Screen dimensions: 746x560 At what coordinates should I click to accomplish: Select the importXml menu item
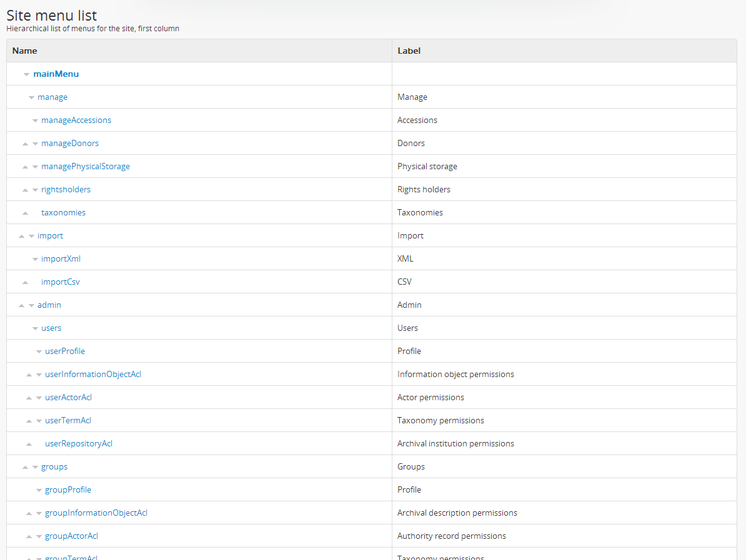(x=61, y=258)
